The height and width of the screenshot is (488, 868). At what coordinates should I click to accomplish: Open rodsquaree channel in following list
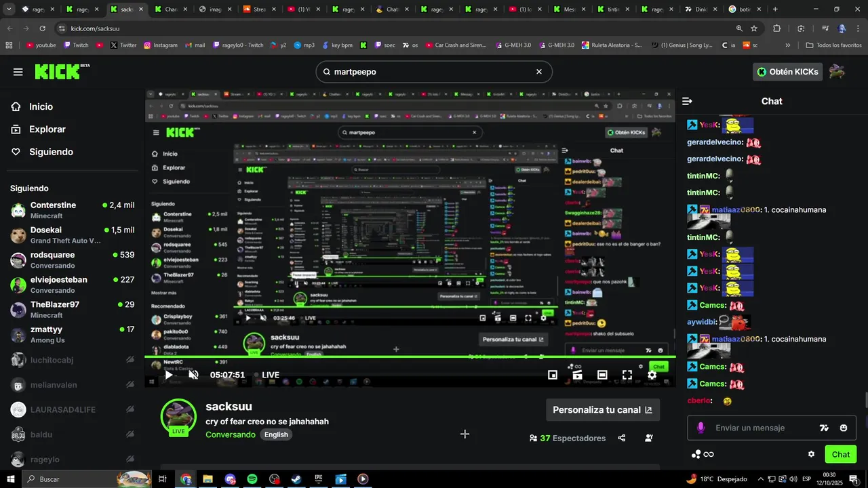[72, 260]
